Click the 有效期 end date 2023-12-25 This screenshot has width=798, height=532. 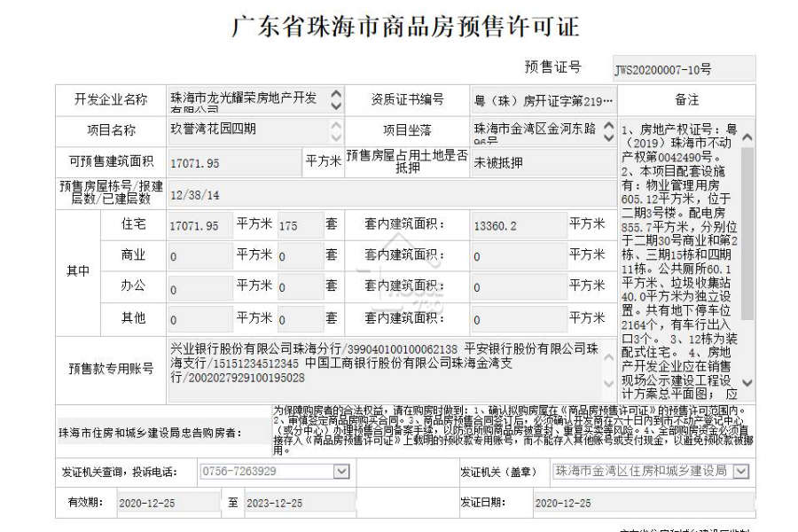click(x=301, y=503)
